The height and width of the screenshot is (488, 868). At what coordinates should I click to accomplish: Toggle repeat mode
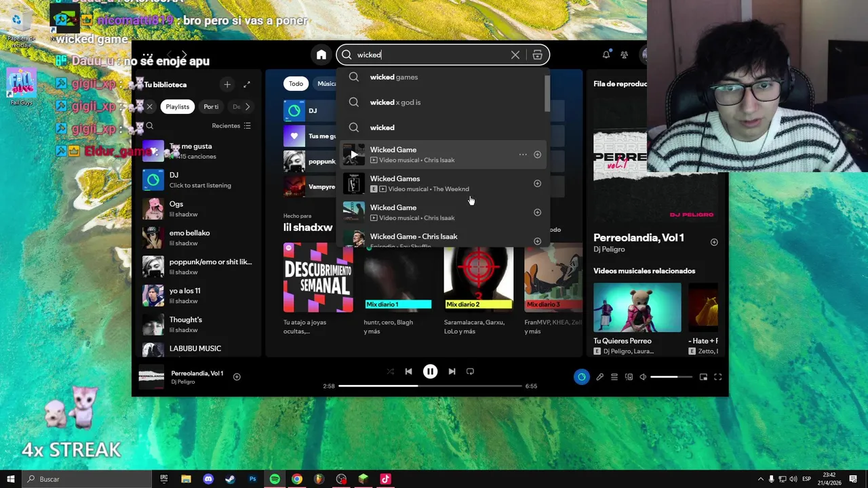[x=470, y=371]
